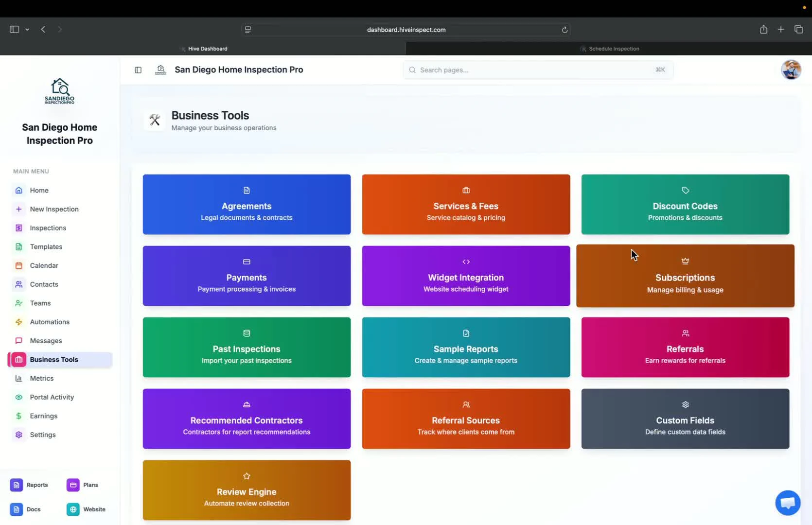Open New Inspection menu item
The width and height of the screenshot is (812, 525).
coord(60,209)
